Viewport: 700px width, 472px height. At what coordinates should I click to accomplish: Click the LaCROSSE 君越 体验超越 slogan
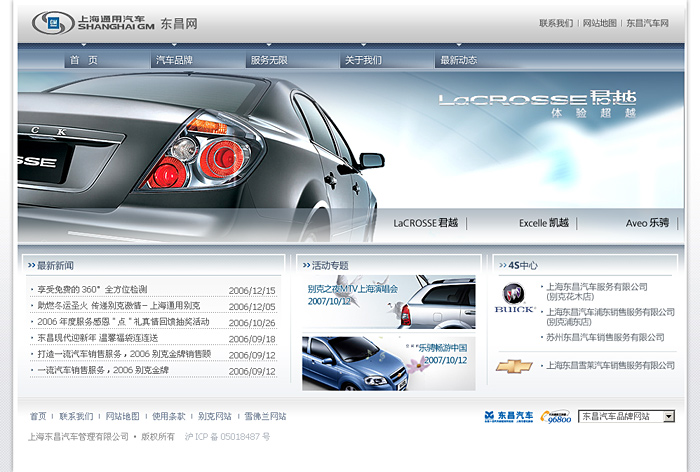point(538,104)
